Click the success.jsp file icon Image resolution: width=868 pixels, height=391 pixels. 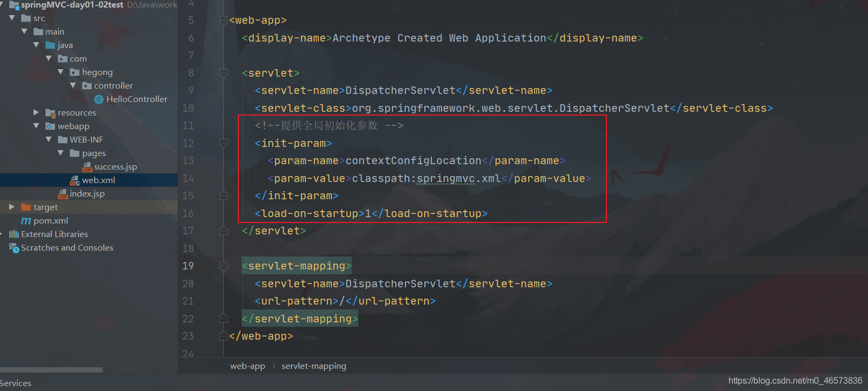tap(87, 167)
